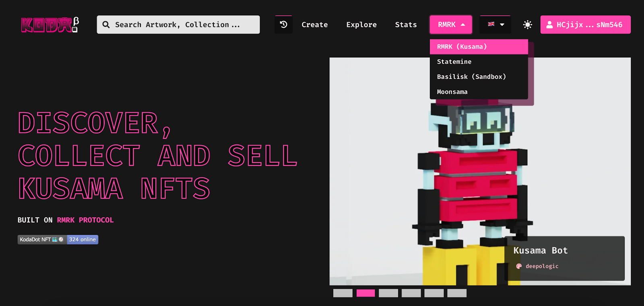644x306 pixels.
Task: Open the Kusama Bot NFT title
Action: [x=541, y=251]
